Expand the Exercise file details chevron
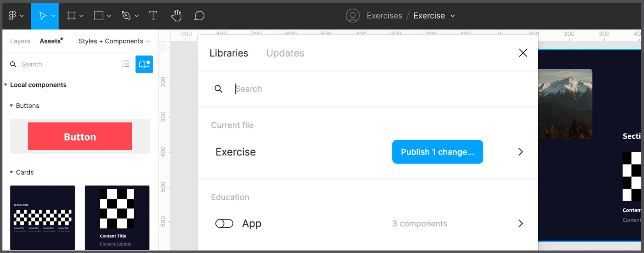This screenshot has width=644, height=253. [x=520, y=152]
